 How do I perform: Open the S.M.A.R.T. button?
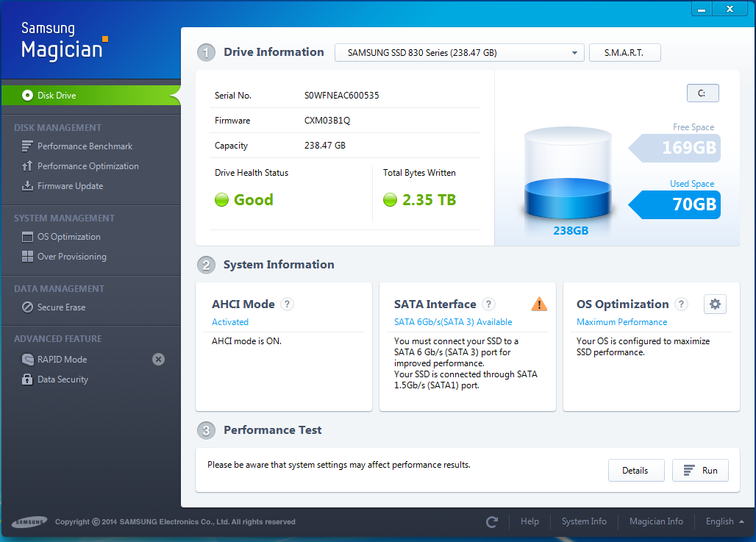625,52
